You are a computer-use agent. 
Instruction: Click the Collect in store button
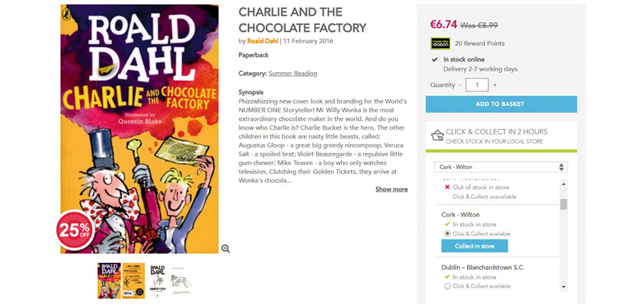tap(474, 246)
